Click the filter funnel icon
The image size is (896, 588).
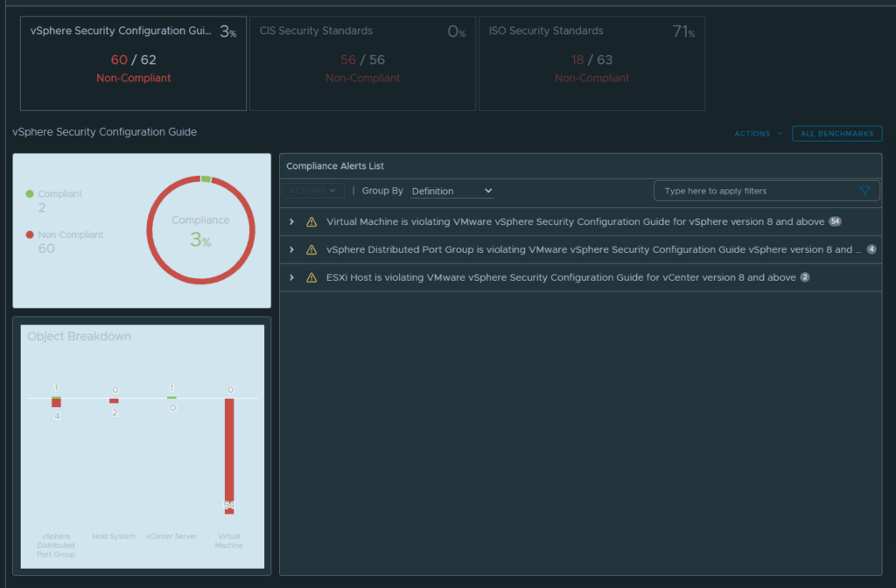point(864,192)
